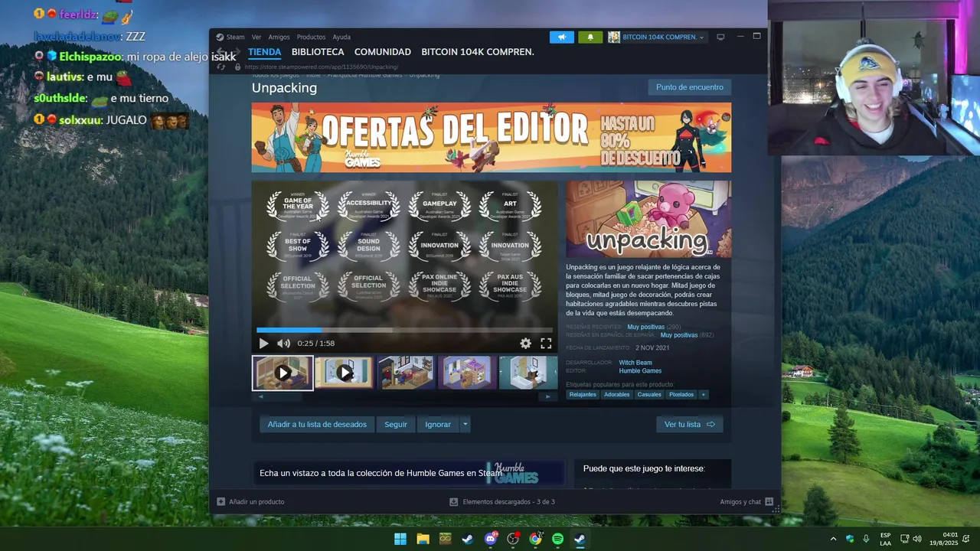
Task: Click the Pixelados tag
Action: pos(681,395)
